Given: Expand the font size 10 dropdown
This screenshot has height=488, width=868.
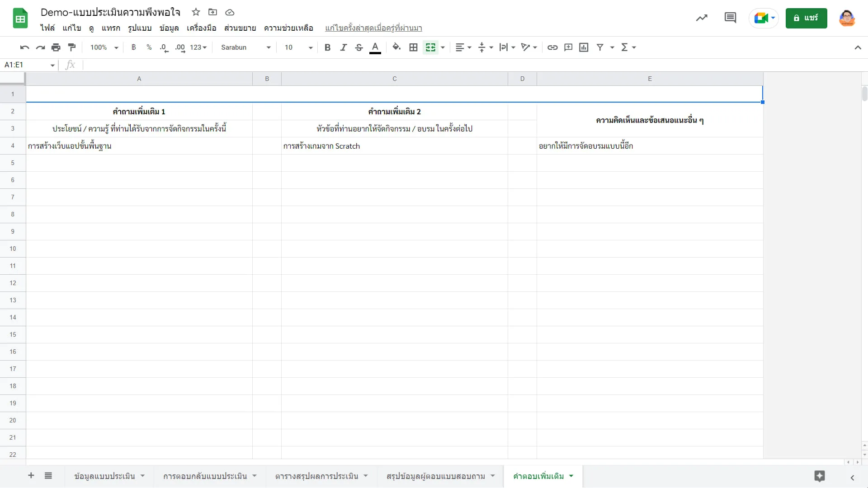Looking at the screenshot, I should pos(298,47).
